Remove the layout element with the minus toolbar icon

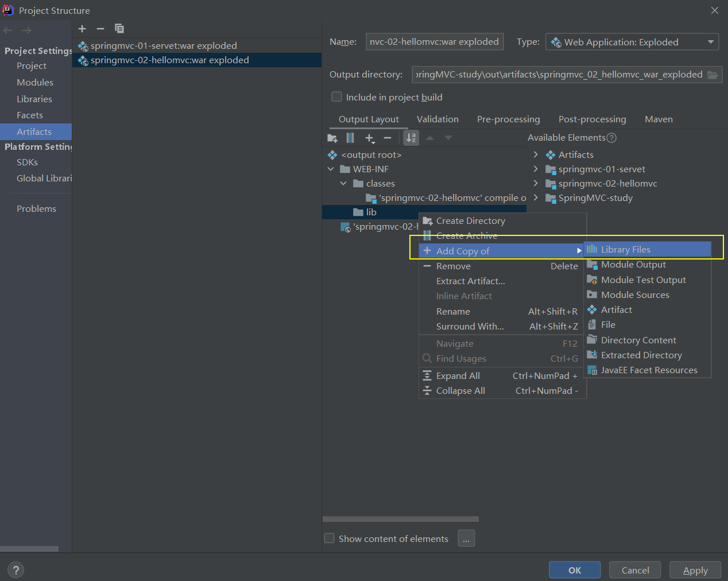click(x=388, y=138)
